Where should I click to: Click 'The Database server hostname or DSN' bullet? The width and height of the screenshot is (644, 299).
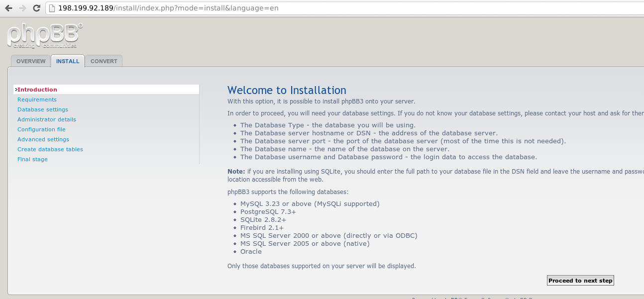[x=369, y=133]
